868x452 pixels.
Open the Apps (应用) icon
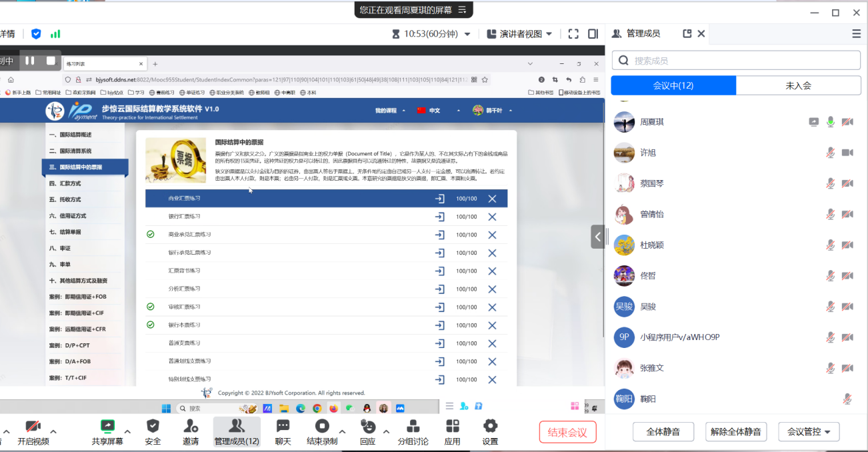453,427
